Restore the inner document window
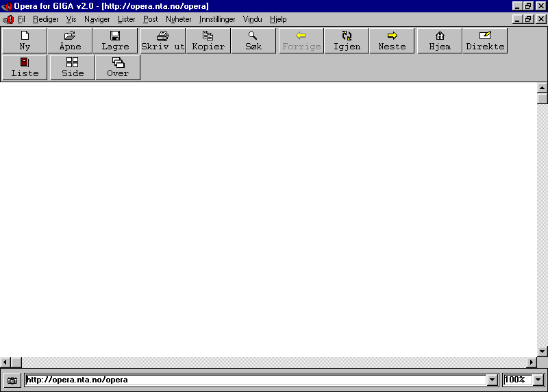This screenshot has height=392, width=548. point(528,19)
